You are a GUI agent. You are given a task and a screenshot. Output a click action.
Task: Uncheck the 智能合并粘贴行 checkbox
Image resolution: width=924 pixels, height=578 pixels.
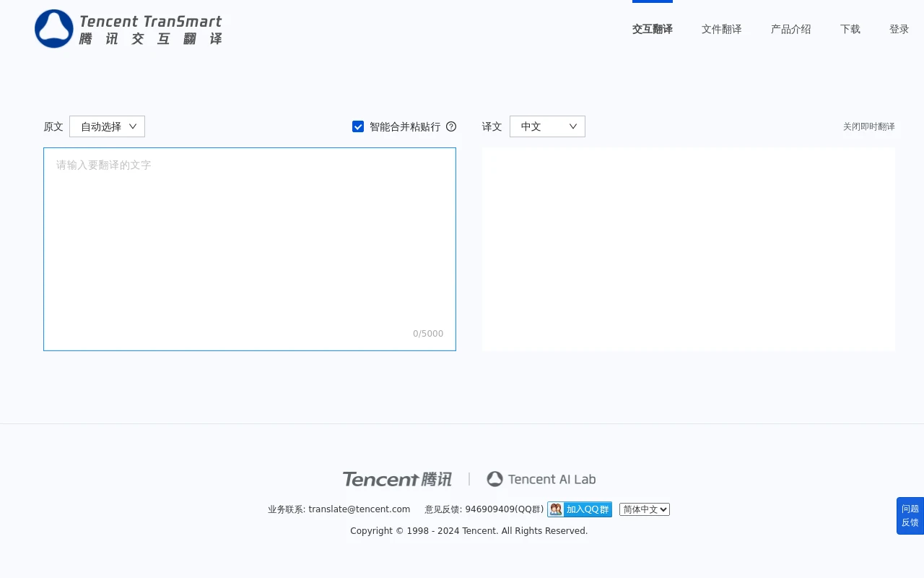pos(358,126)
